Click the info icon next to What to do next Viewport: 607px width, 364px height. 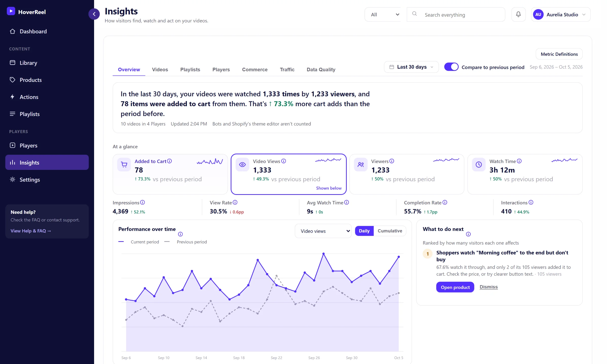[468, 234]
